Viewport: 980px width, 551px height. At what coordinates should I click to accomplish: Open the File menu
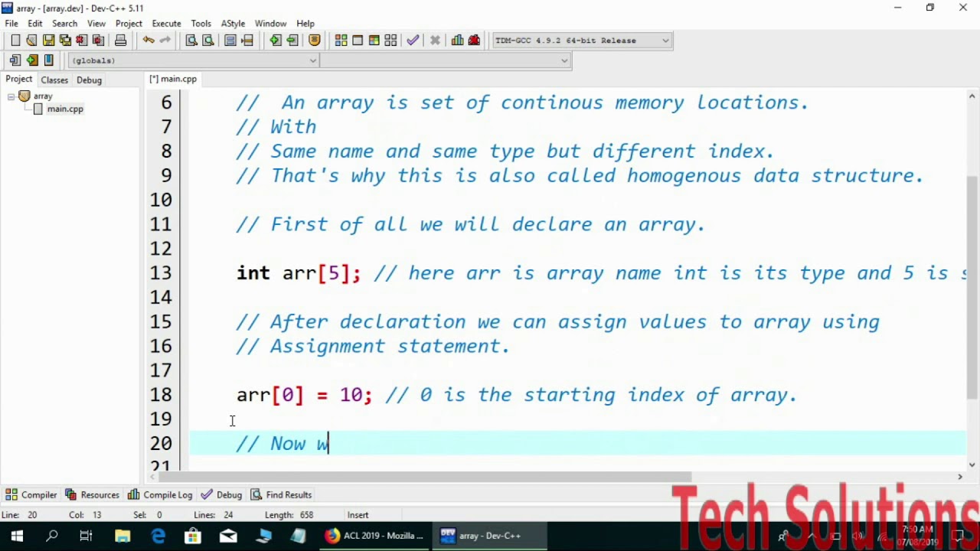tap(11, 24)
